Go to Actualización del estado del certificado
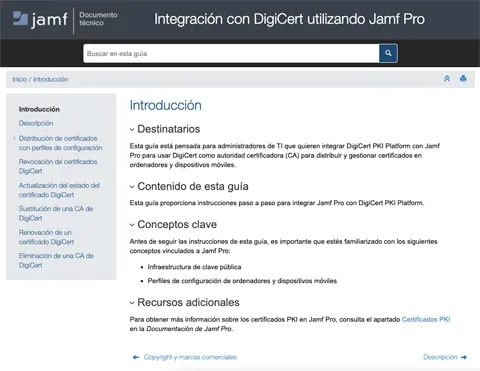 [59, 190]
